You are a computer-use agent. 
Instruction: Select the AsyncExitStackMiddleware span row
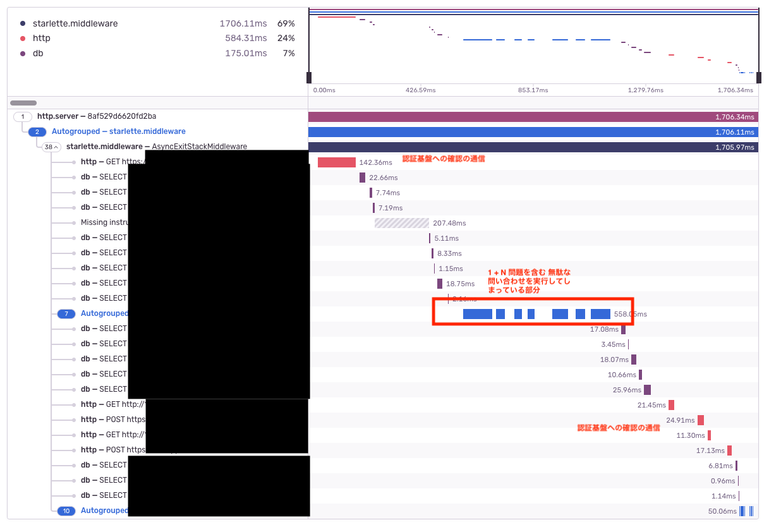tap(157, 147)
